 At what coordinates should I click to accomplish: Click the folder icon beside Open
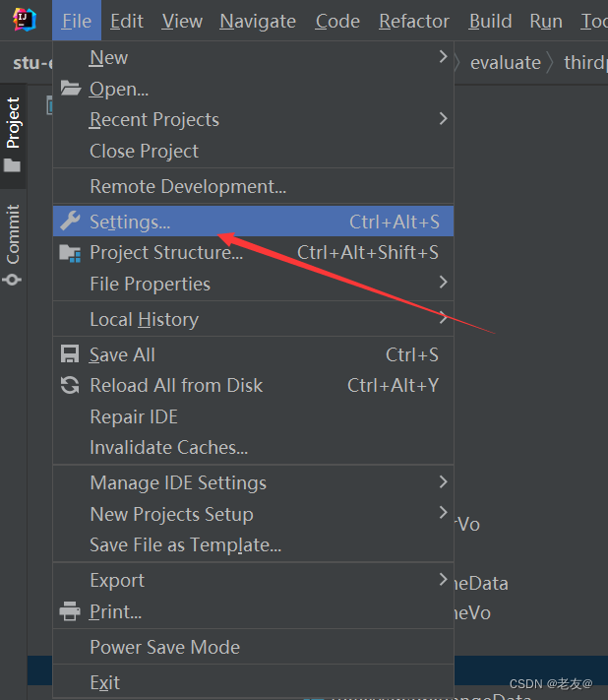coord(71,89)
